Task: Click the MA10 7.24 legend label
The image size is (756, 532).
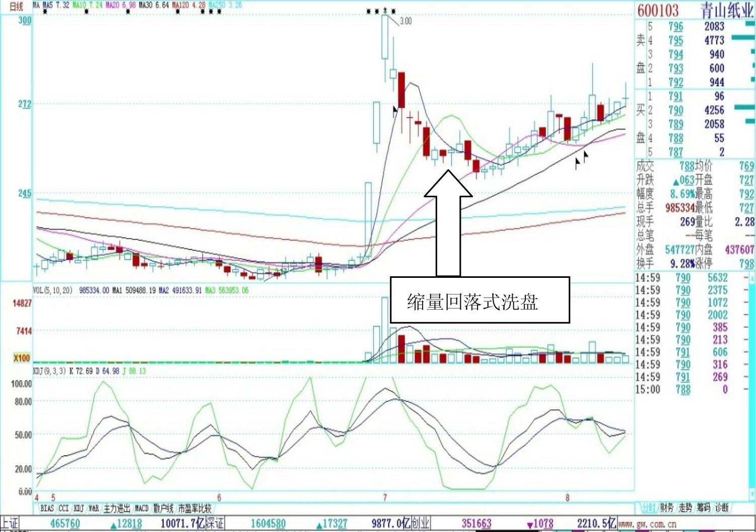Action: 88,5
